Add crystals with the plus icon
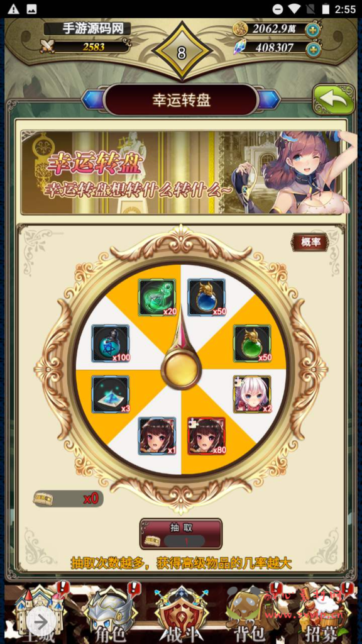362x644 pixels. 313,50
